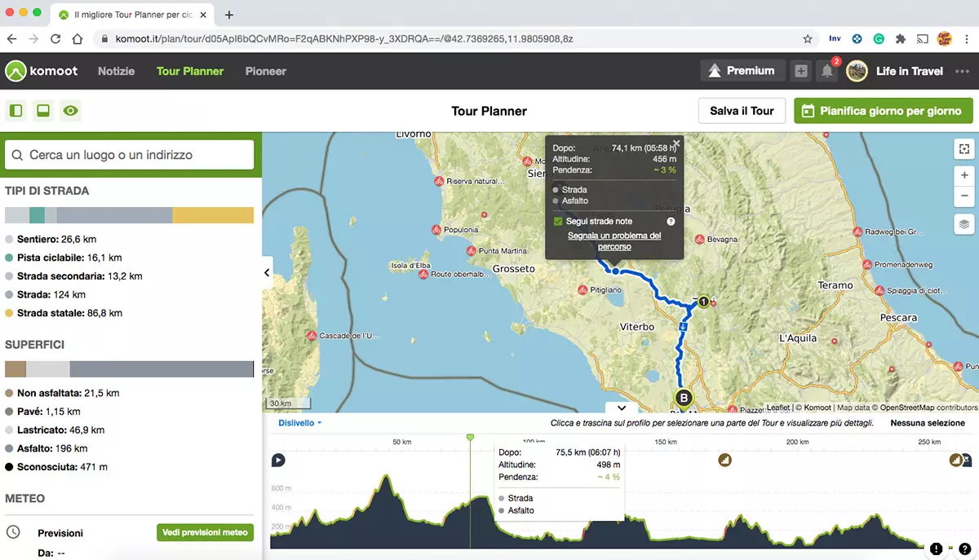Open the notifications bell
The width and height of the screenshot is (979, 560).
[x=827, y=71]
